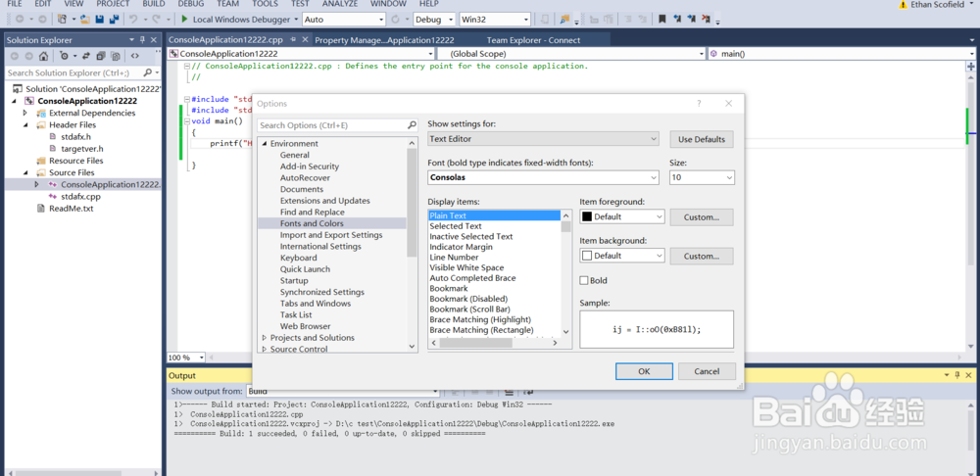Image resolution: width=980 pixels, height=476 pixels.
Task: Click Custom button for Item background
Action: (x=702, y=256)
